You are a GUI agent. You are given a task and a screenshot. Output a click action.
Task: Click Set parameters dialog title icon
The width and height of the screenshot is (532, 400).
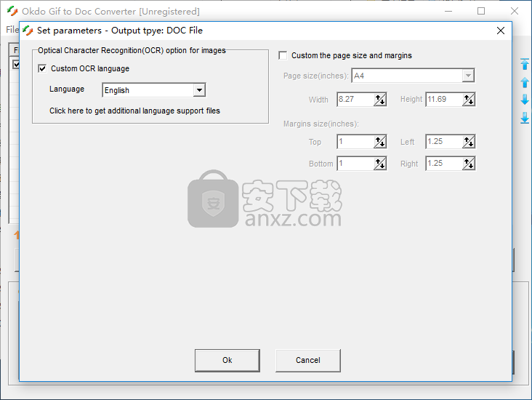point(28,31)
